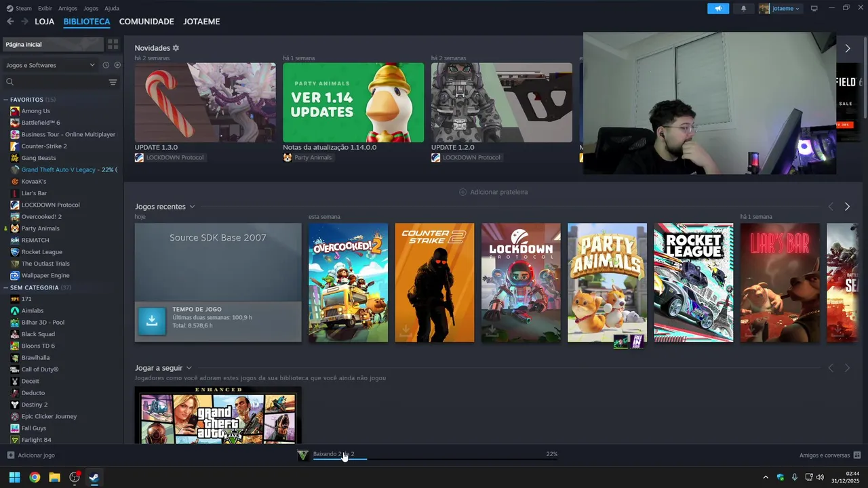Viewport: 868px width, 488px height.
Task: Go forward with the navigation arrow
Action: point(24,22)
